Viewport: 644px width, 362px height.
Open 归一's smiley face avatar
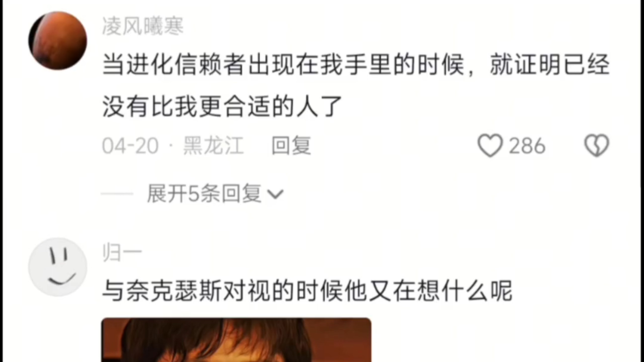click(58, 267)
